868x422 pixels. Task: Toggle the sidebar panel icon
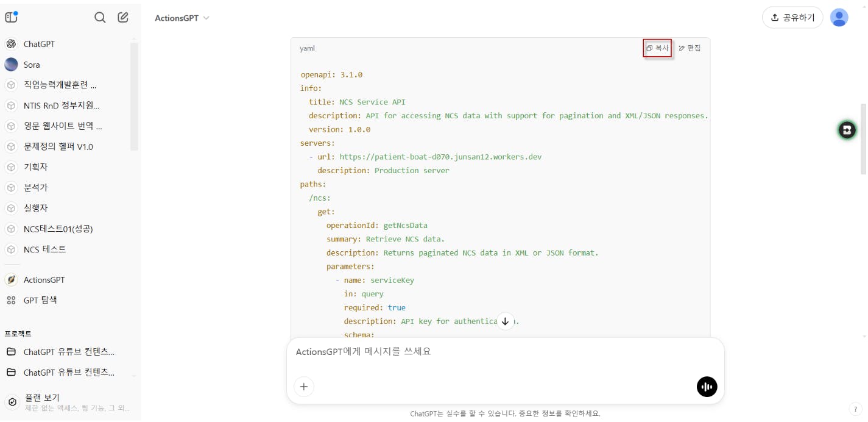tap(11, 17)
